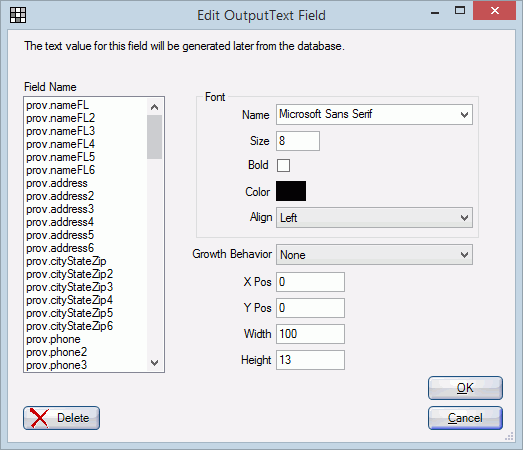Select prov.cityStateZip in the field list
This screenshot has width=523, height=450.
[66, 261]
